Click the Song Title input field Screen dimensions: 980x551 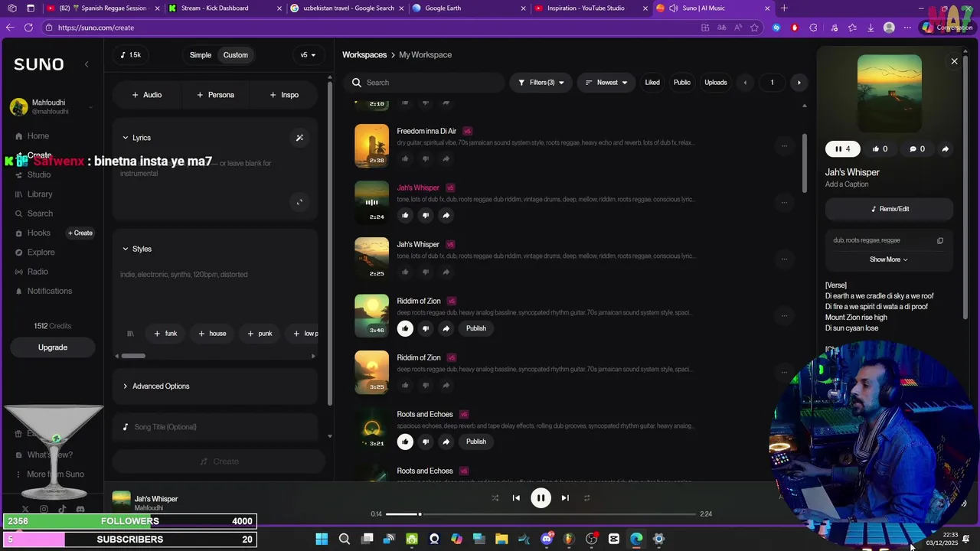pos(214,427)
